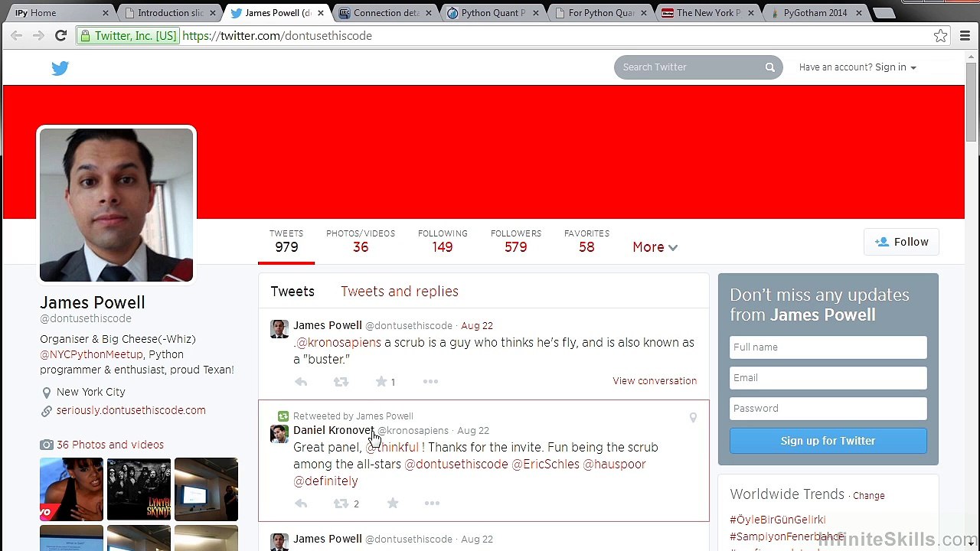Click the Full name signup field
Viewport: 980px width, 551px height.
(x=828, y=347)
